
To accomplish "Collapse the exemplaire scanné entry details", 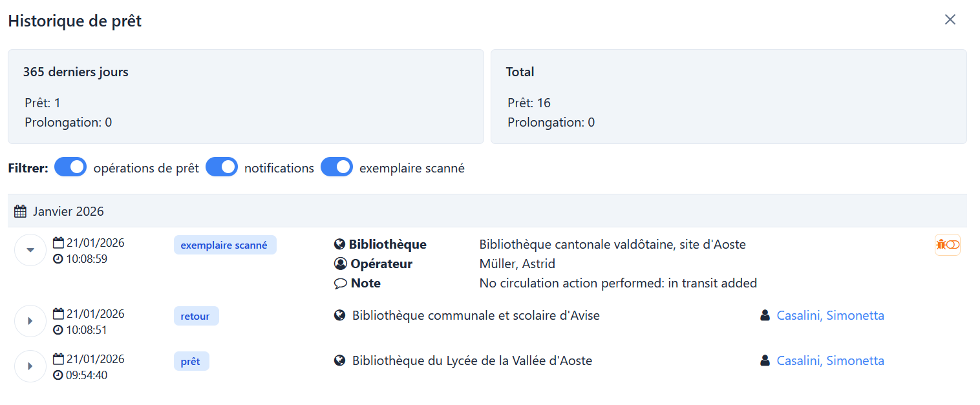I will point(30,250).
